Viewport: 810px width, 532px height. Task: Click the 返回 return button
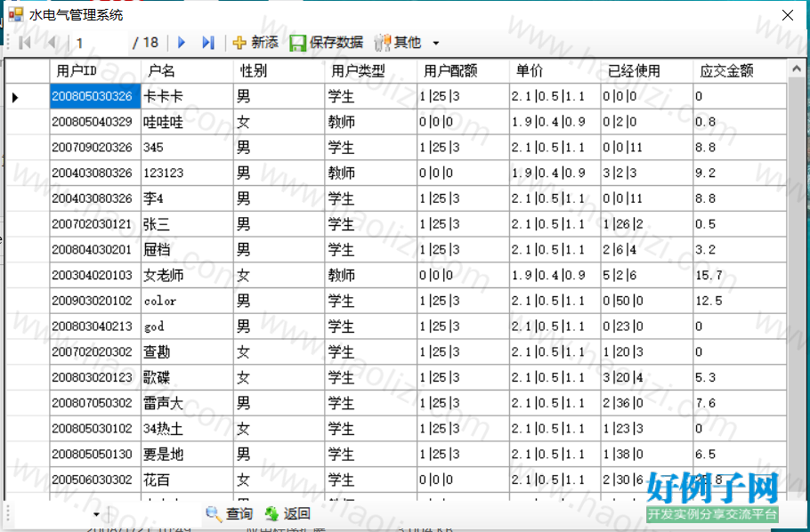click(288, 513)
